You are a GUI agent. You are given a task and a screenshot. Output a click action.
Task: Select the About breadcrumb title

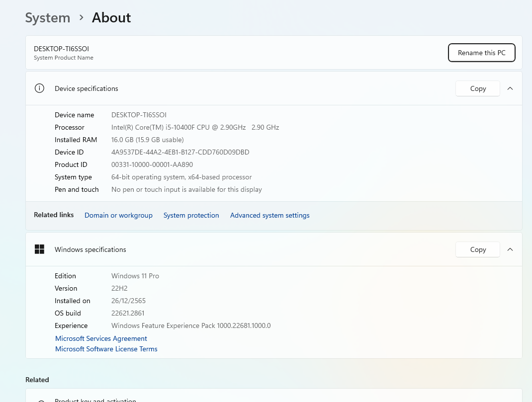click(x=111, y=17)
